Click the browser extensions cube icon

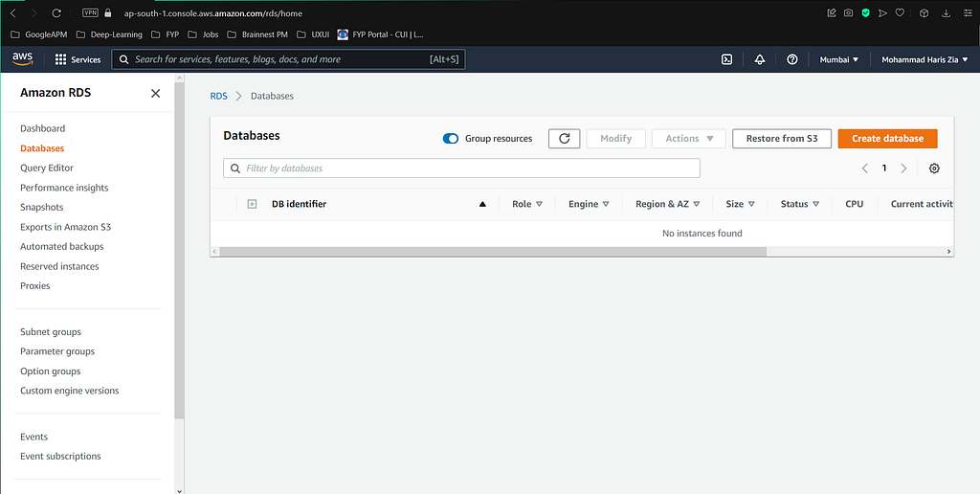[924, 12]
